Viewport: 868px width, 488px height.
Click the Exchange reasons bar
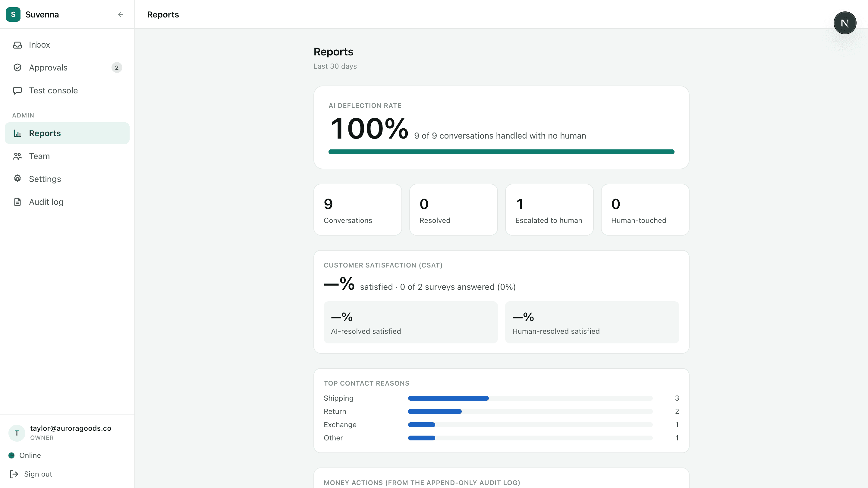pos(530,425)
